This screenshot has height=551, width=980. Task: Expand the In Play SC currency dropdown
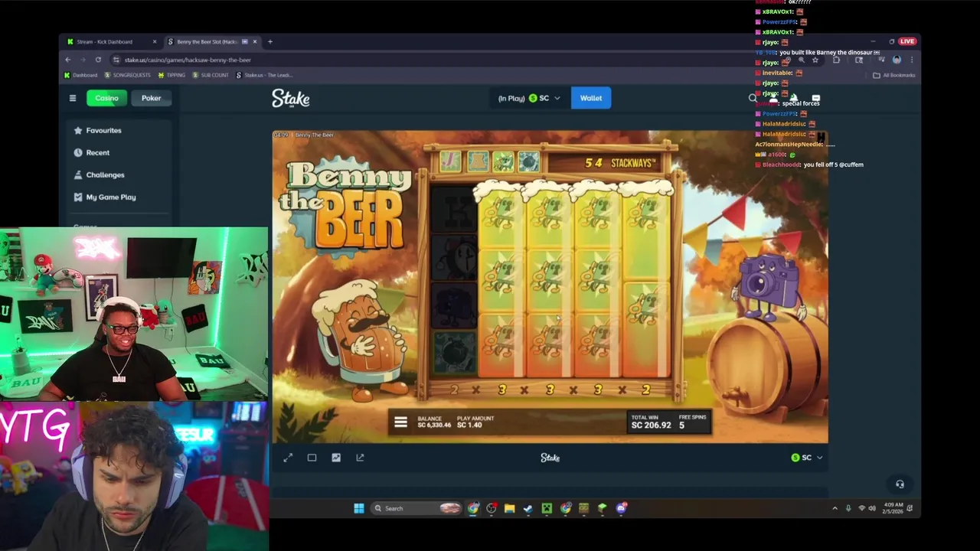click(x=529, y=98)
